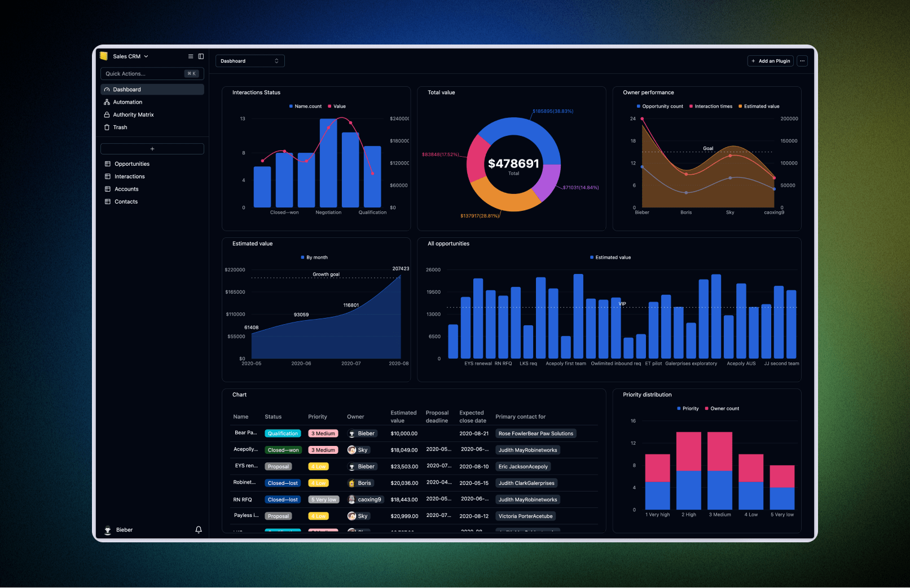Toggle Priority legend in Priority distribution

tap(688, 408)
